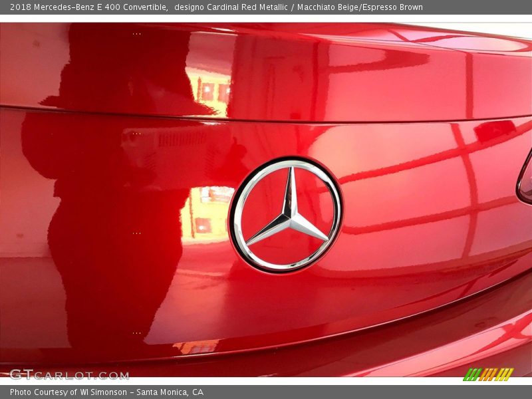Click the Mercedes-Benz star emblem

[x=287, y=214]
